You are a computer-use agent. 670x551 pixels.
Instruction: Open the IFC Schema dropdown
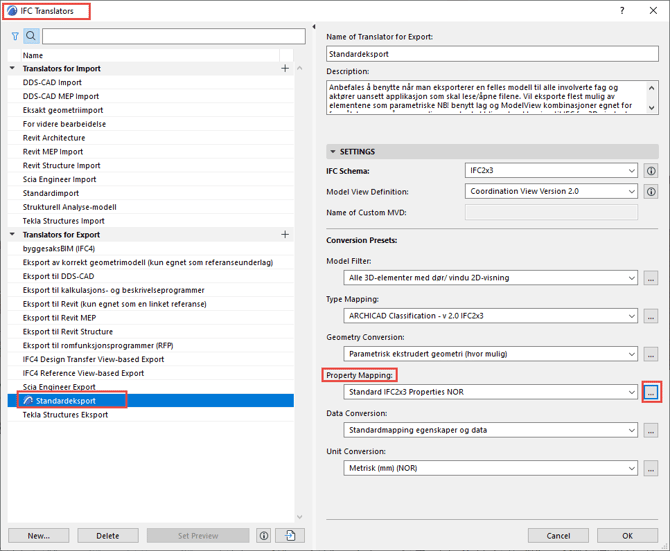click(x=552, y=171)
